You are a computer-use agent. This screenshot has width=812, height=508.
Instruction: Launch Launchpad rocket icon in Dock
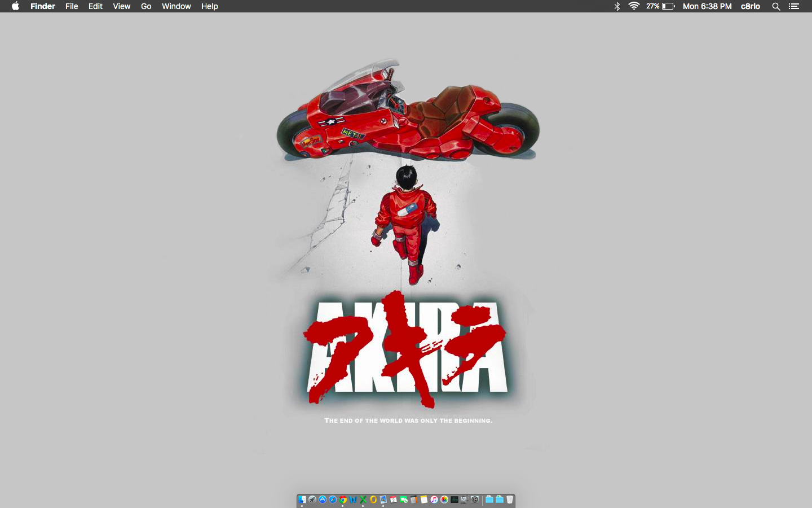pos(312,500)
